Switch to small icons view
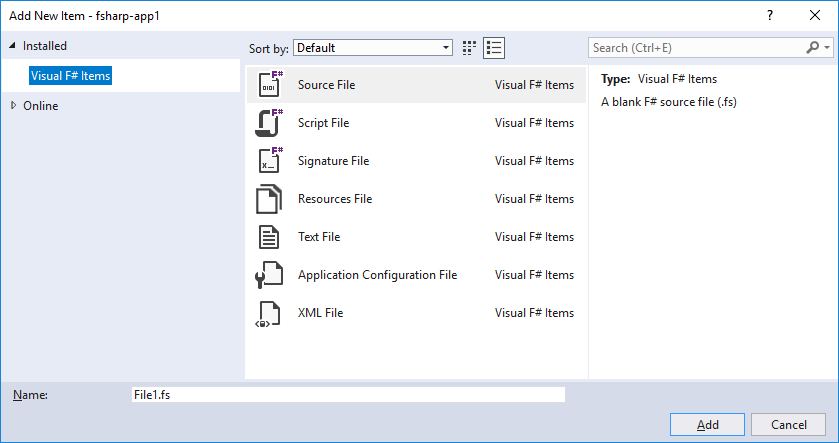 point(470,47)
